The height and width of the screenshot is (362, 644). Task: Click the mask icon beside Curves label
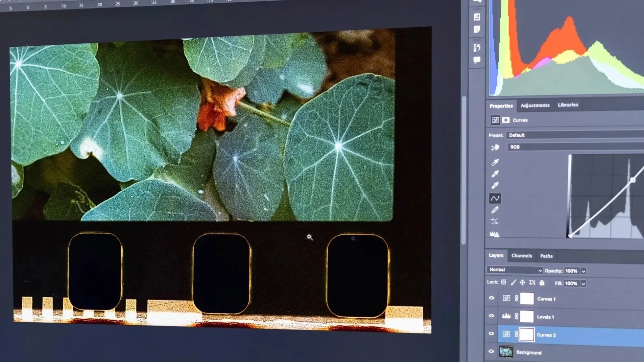(x=506, y=120)
